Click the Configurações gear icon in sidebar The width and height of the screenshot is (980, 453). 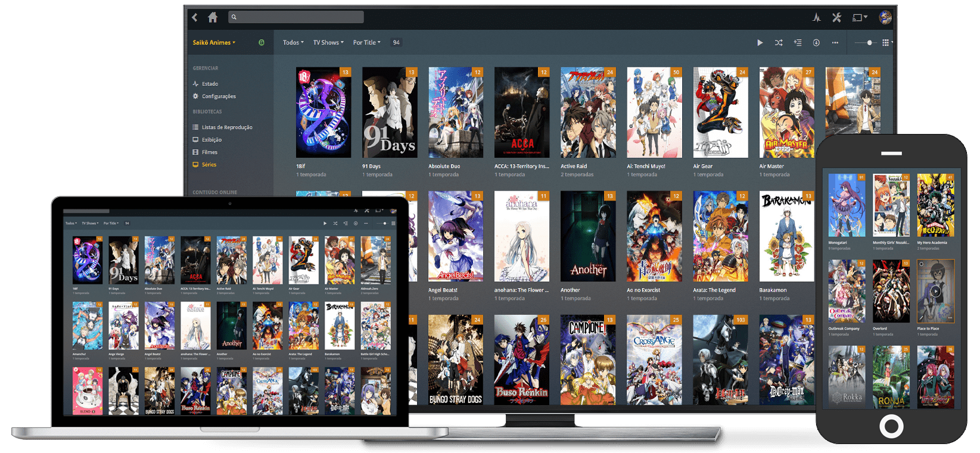[195, 96]
